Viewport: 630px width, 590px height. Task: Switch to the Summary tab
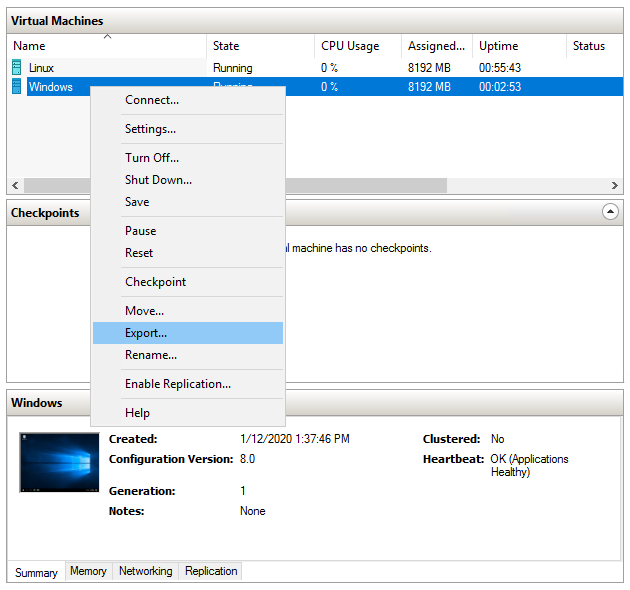pyautogui.click(x=36, y=572)
